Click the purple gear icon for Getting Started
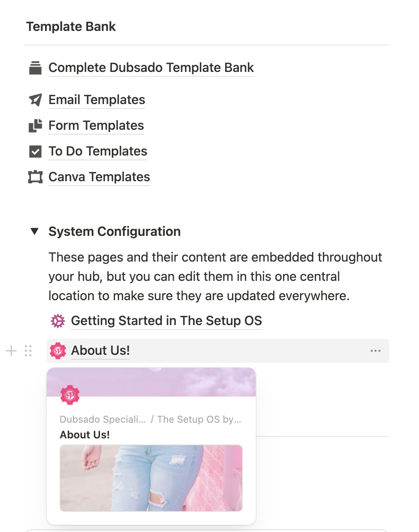 [x=58, y=321]
